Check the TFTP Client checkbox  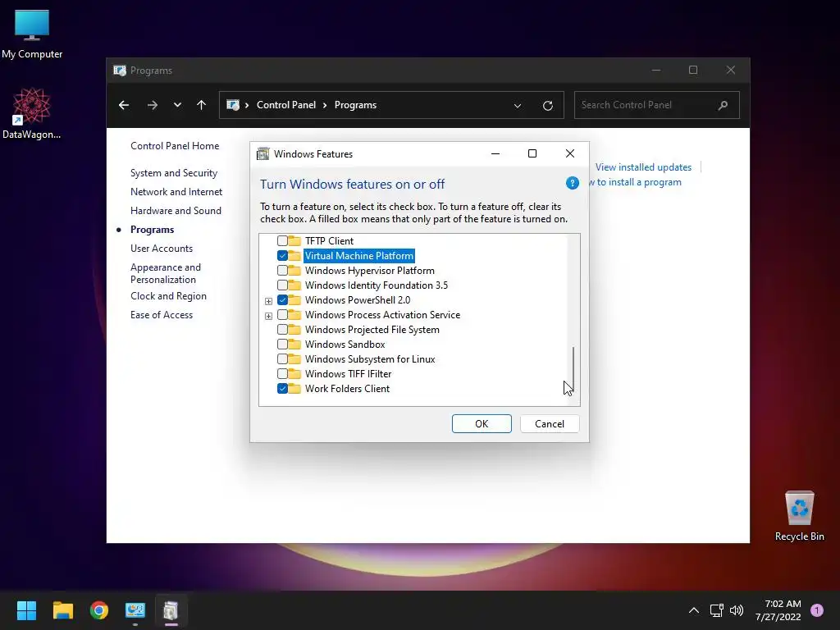tap(282, 241)
